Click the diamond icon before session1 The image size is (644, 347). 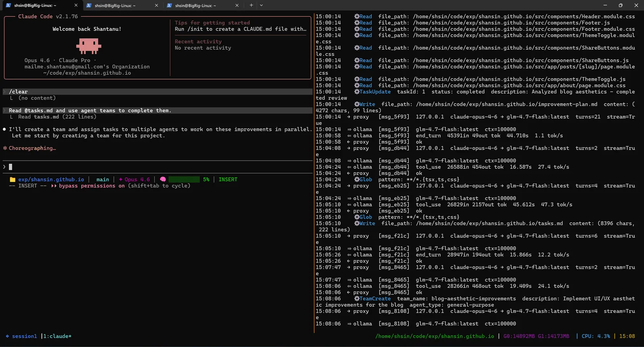7,336
